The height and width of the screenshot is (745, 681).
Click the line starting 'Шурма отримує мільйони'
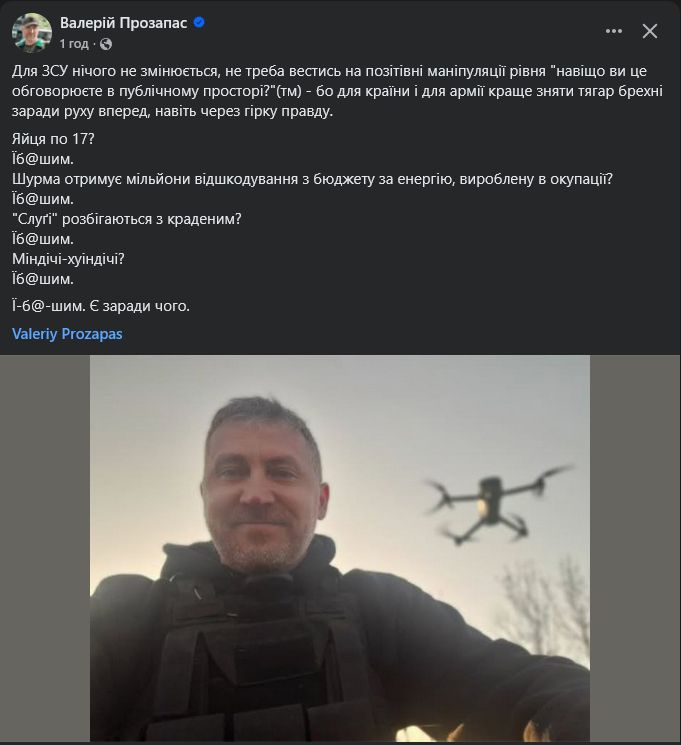(x=312, y=179)
